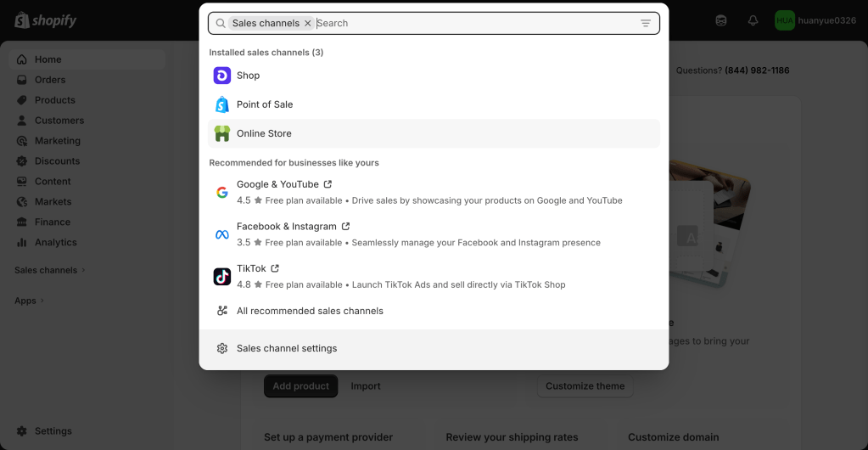Click the Point of Sale bag icon
This screenshot has height=450, width=868.
222,104
